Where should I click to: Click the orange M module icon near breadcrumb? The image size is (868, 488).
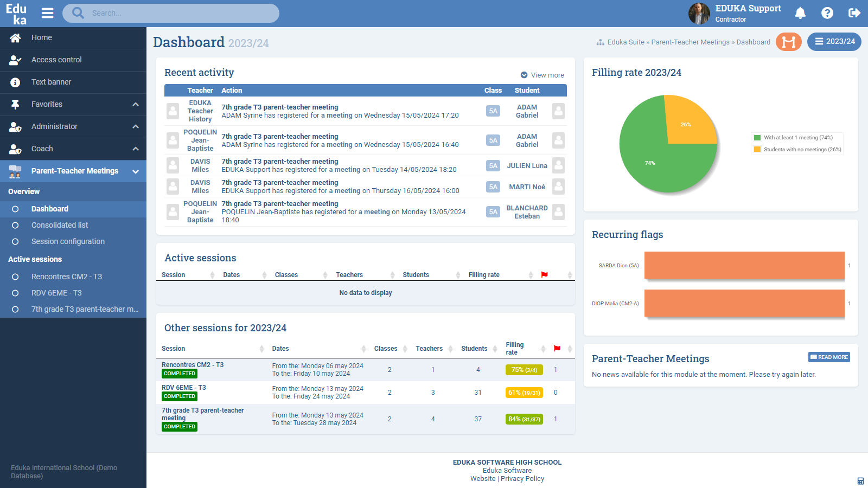tap(789, 42)
